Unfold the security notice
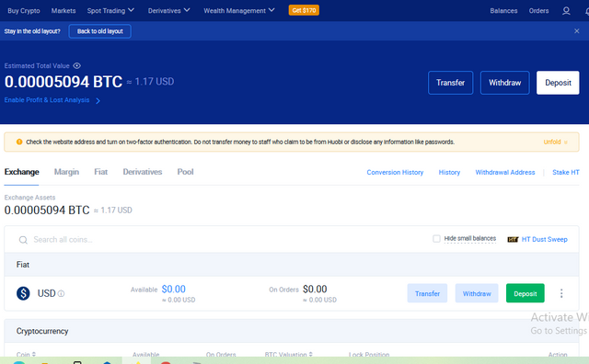This screenshot has height=364, width=589. tap(555, 142)
